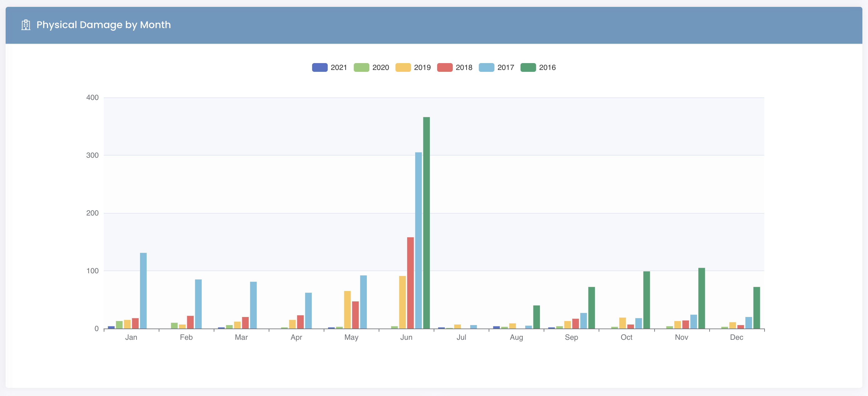Click the Jan x-axis label
Screen dimensions: 868x396
click(x=131, y=337)
